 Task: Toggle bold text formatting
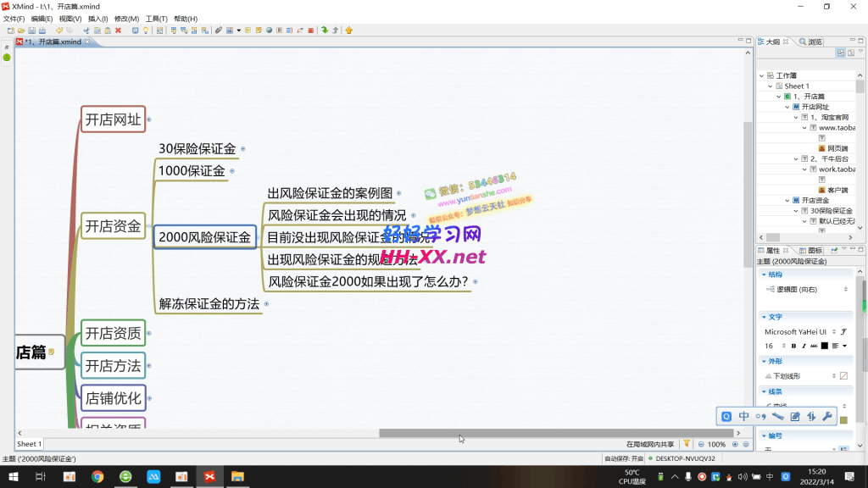coord(793,346)
